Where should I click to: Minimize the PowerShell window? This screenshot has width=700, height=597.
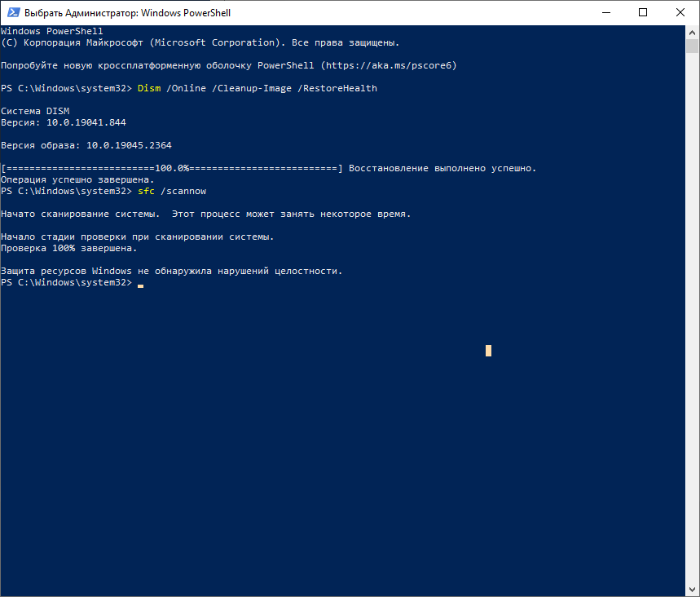click(606, 12)
